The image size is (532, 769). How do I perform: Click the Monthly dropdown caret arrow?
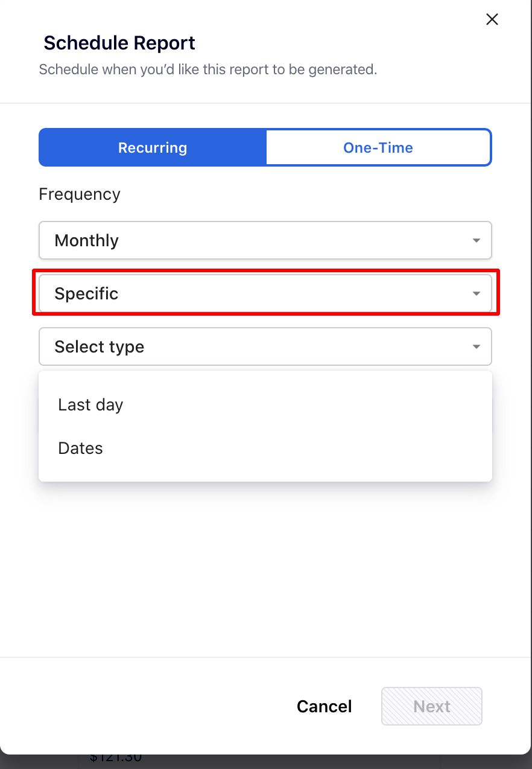[477, 241]
